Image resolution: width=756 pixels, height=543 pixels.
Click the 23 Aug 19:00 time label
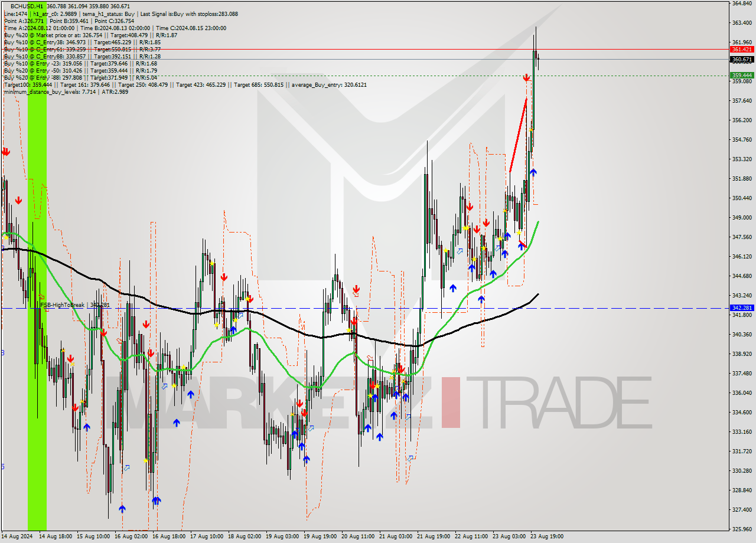547,537
